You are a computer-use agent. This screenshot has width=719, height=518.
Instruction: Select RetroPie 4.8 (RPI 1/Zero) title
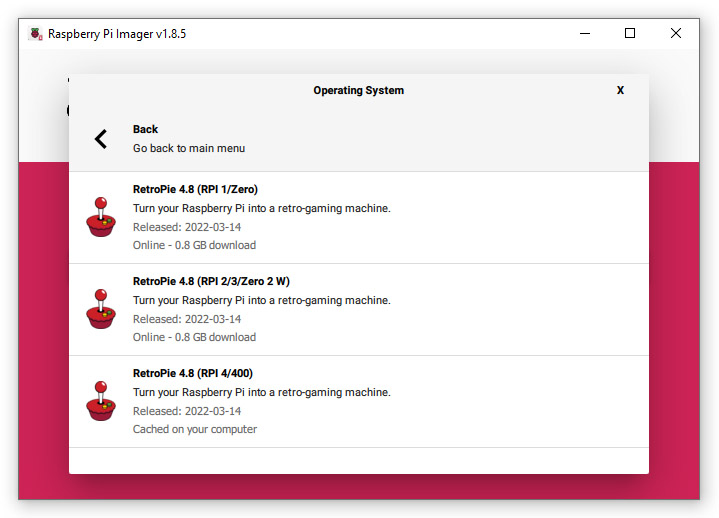click(195, 189)
